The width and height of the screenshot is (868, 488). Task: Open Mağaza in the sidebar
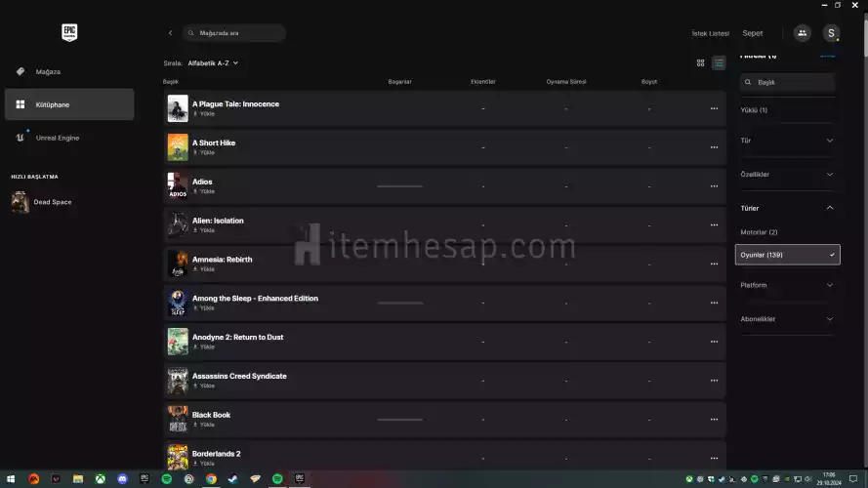49,71
